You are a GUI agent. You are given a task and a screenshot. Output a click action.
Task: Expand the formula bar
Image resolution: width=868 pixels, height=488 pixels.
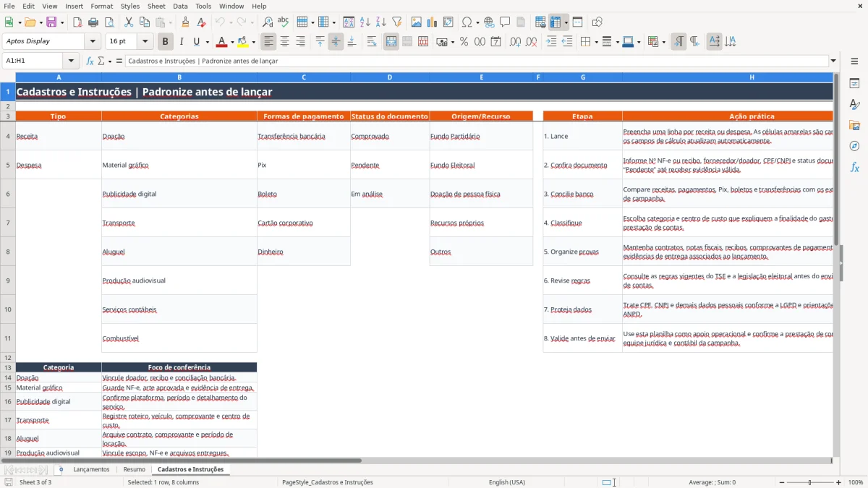click(833, 61)
